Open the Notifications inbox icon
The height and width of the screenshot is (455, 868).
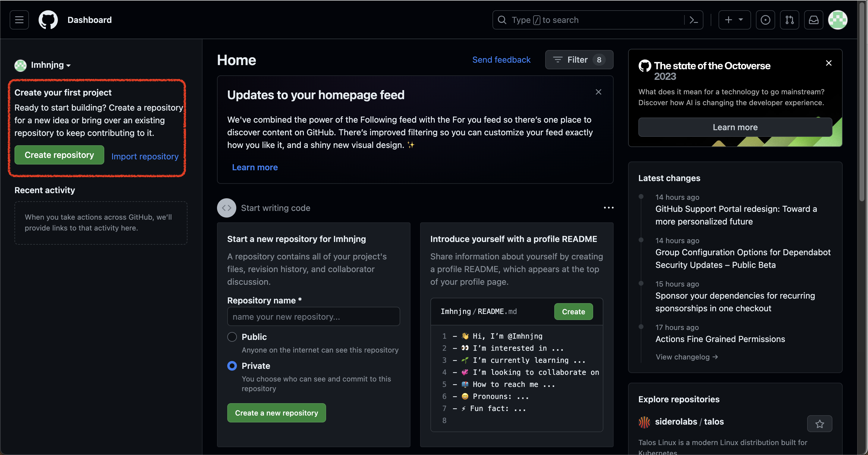(814, 20)
